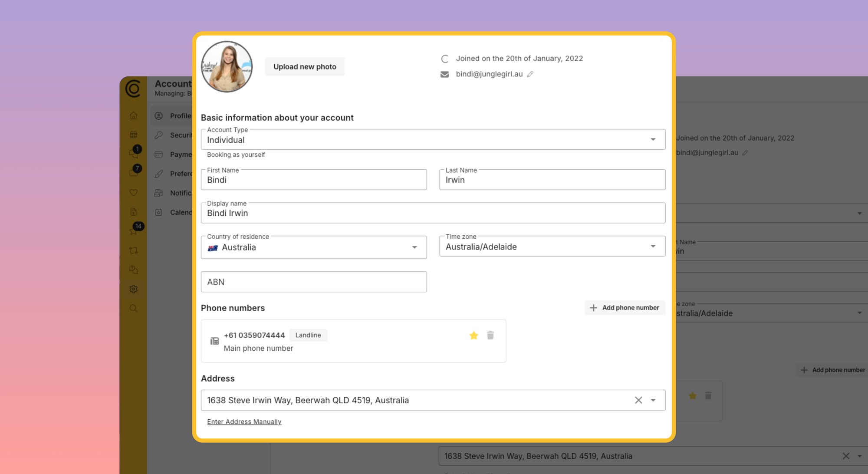Click the Display name field
The height and width of the screenshot is (474, 868).
click(x=433, y=213)
